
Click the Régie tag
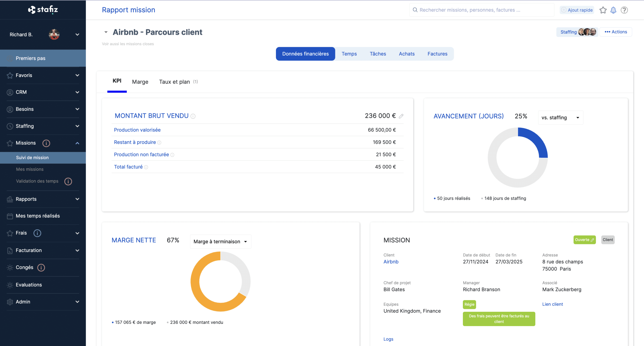469,304
